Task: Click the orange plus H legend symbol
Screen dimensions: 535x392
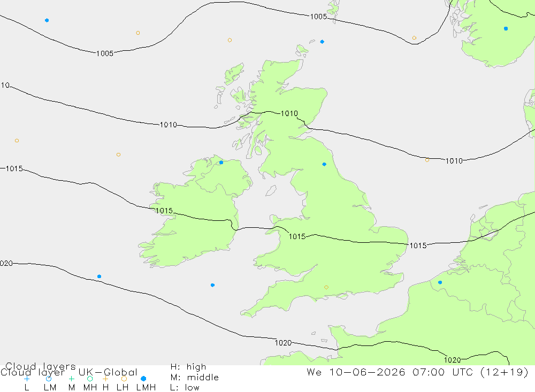Action: [x=105, y=379]
